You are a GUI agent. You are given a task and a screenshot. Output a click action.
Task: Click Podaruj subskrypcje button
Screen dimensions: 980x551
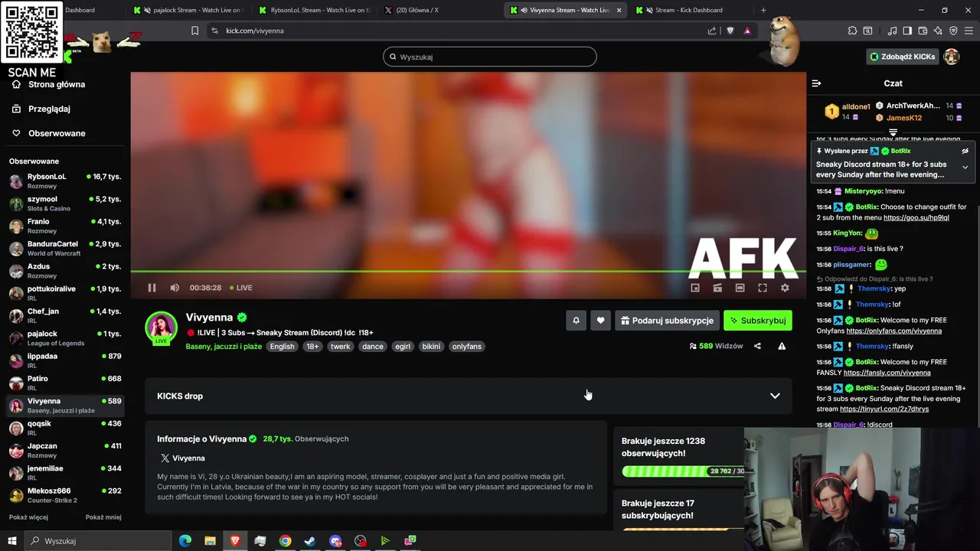point(667,321)
